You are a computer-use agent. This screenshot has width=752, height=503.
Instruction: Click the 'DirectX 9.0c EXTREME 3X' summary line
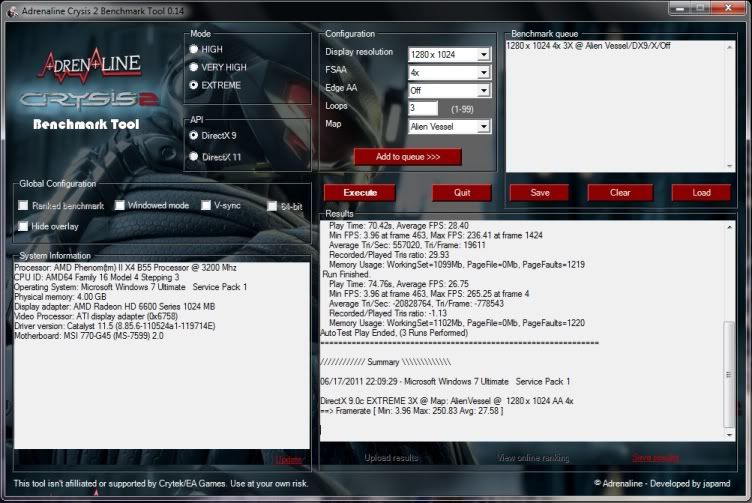click(446, 401)
